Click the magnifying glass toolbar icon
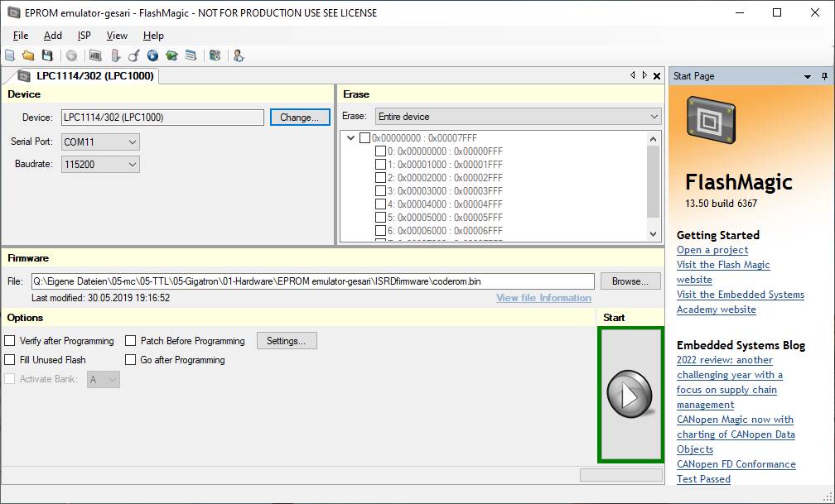The width and height of the screenshot is (835, 504). [133, 56]
